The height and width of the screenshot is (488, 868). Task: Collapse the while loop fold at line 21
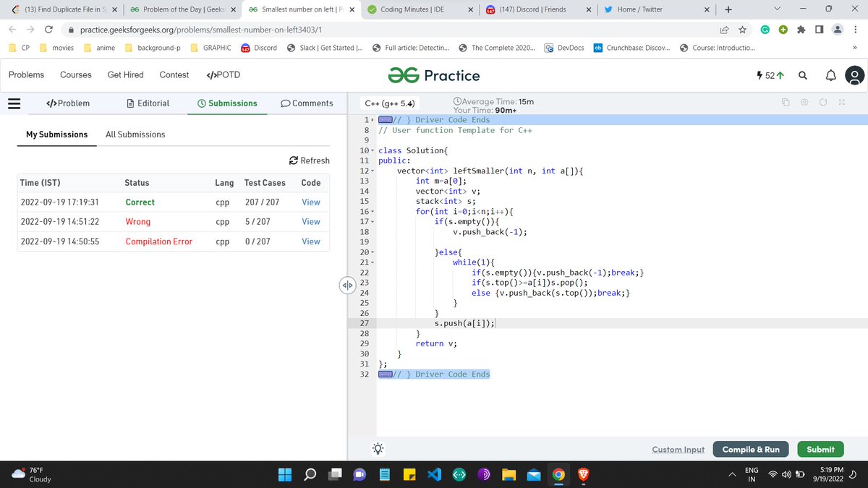click(x=372, y=262)
